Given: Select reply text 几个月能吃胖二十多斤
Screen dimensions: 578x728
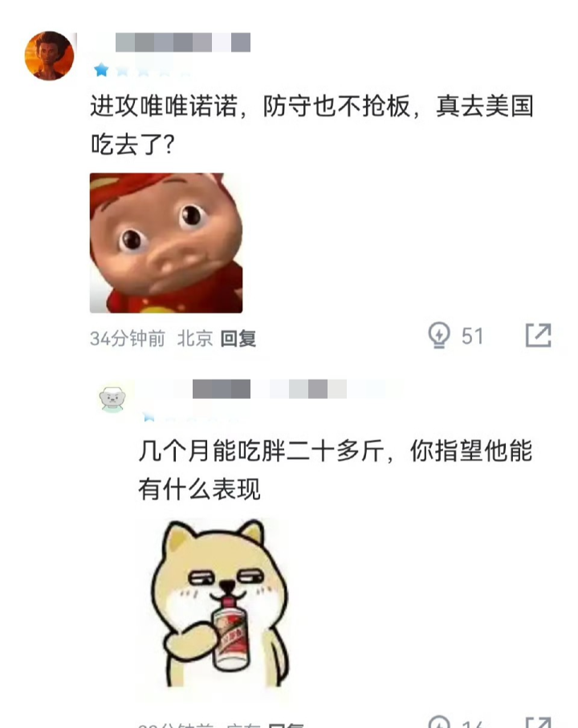Looking at the screenshot, I should (262, 450).
